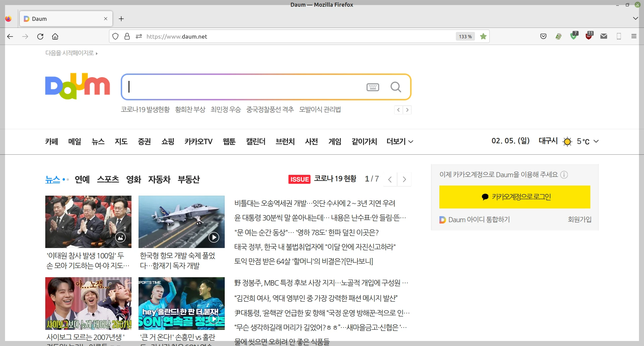The image size is (644, 346).
Task: Open the 손흥민 vs 홀란 sports thumbnail
Action: point(181,303)
